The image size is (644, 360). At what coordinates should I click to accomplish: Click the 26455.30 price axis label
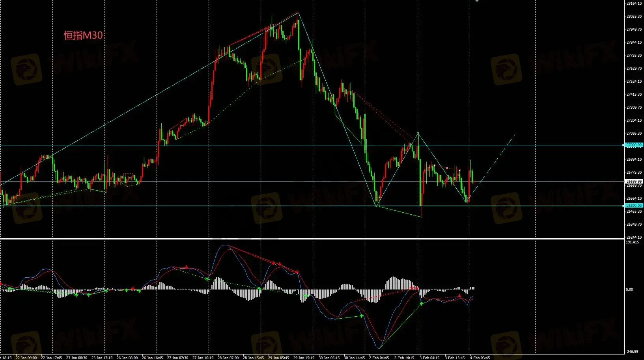pos(634,212)
